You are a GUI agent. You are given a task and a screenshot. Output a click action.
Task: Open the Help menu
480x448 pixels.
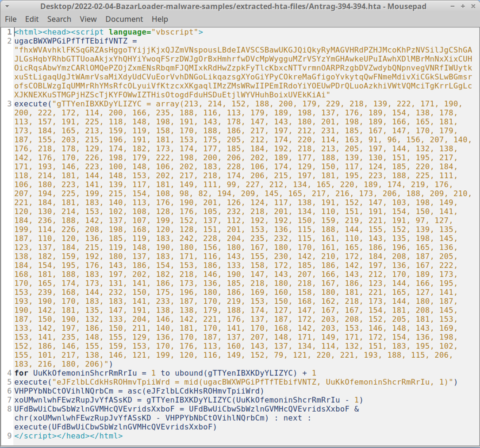tap(160, 19)
